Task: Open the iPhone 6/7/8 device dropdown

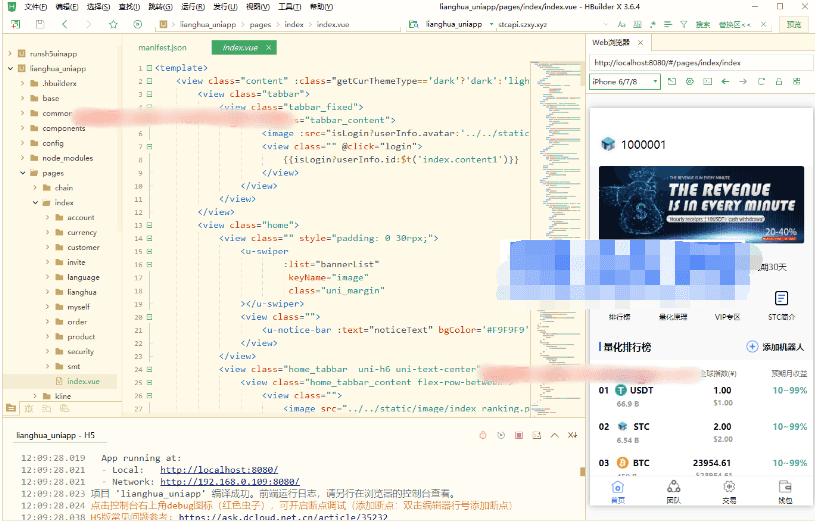Action: click(x=625, y=82)
